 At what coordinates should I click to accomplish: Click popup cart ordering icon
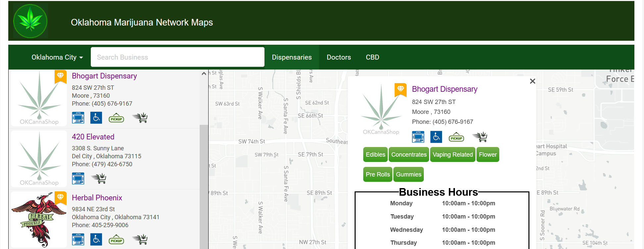[x=480, y=137]
